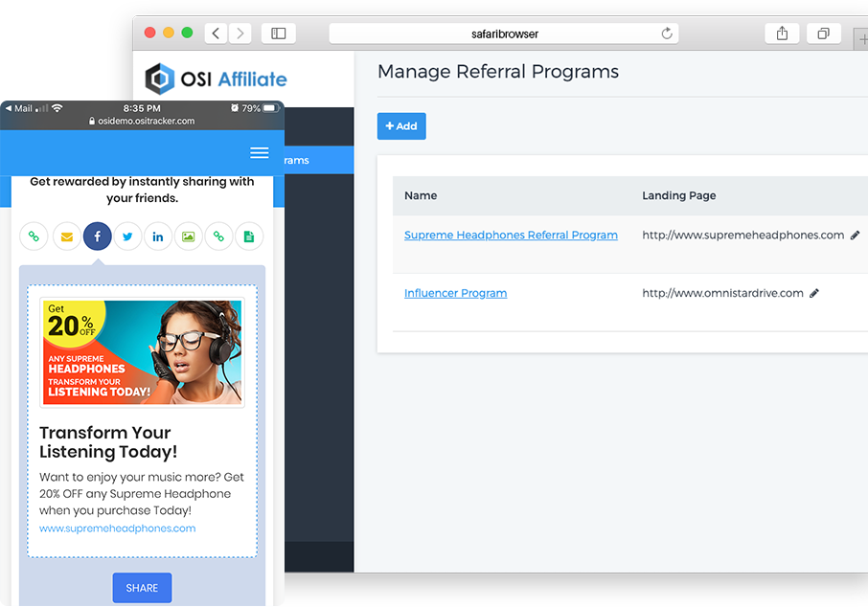868x607 pixels.
Task: Show Safari tab overview
Action: click(x=823, y=34)
